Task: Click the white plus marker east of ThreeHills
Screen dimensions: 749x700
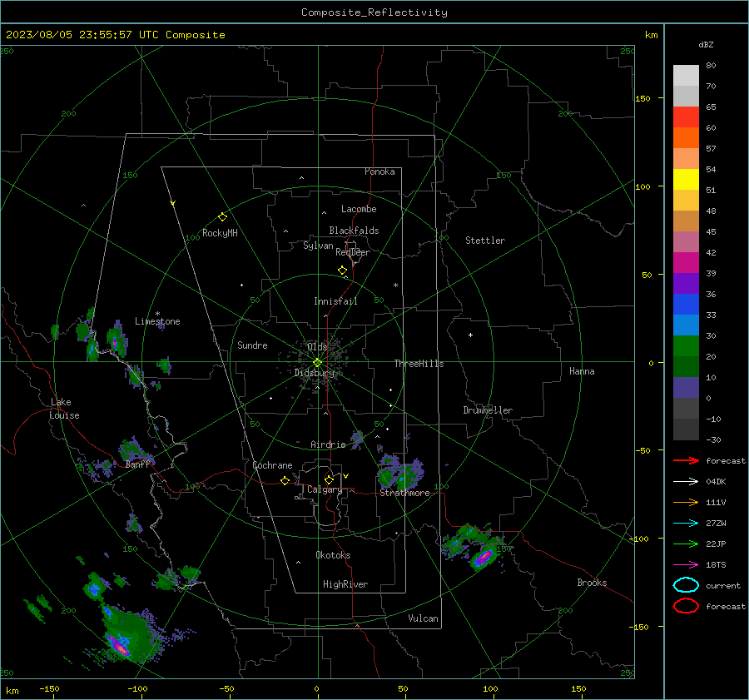Action: pos(470,335)
